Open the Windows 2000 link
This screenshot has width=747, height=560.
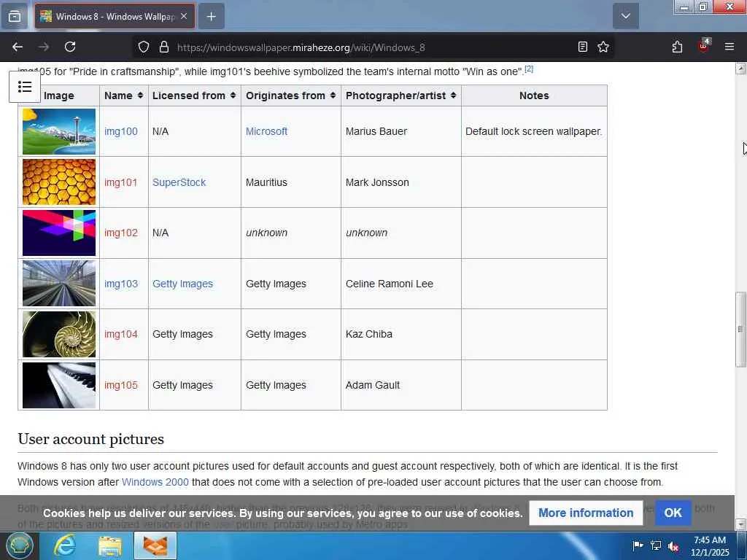click(155, 482)
